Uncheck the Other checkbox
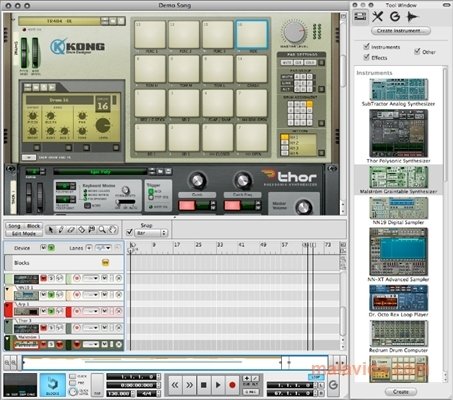This screenshot has height=400, width=453. [x=417, y=51]
